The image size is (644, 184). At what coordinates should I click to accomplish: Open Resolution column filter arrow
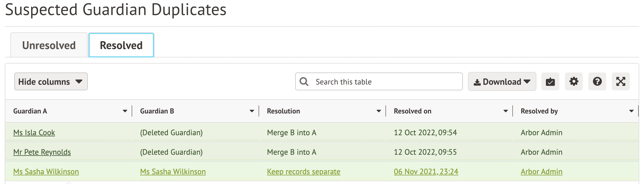click(378, 111)
